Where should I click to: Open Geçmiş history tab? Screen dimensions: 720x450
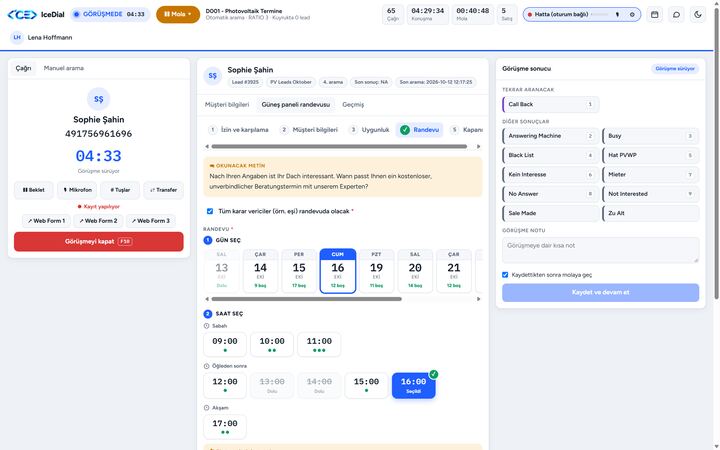click(353, 105)
